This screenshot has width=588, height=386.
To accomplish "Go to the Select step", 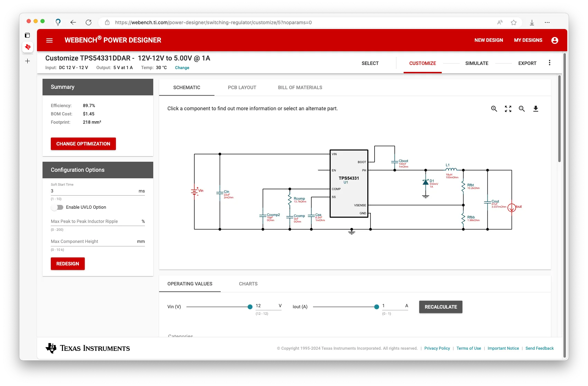I will (x=370, y=63).
